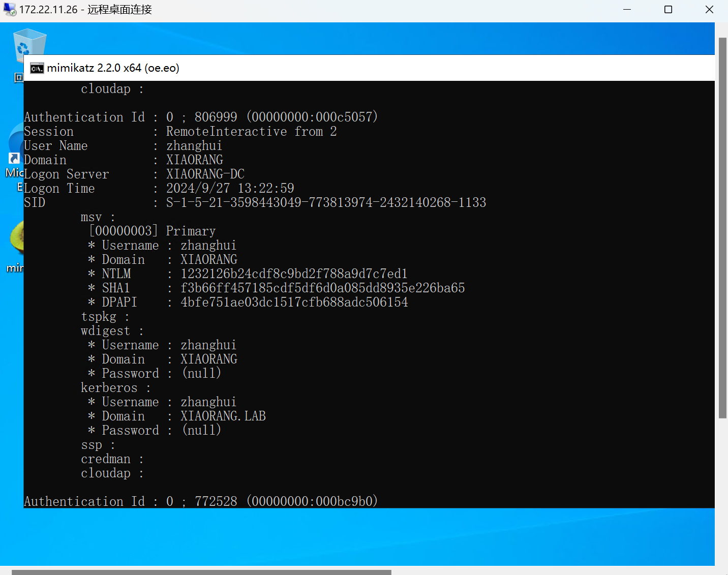Screen dimensions: 728x575
Task: Click the 'SID' field label
Action: (35, 202)
